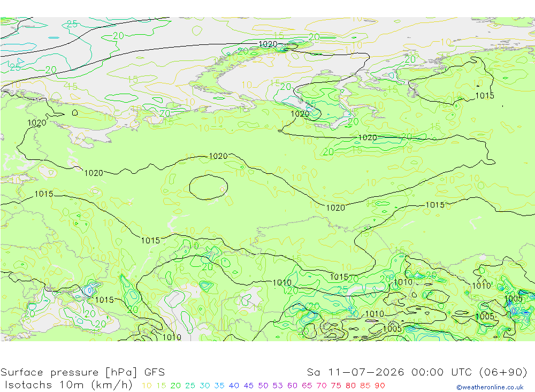Viewport: 535px width, 392px height.
Task: Select the '85' legend value
Action: pos(365,386)
